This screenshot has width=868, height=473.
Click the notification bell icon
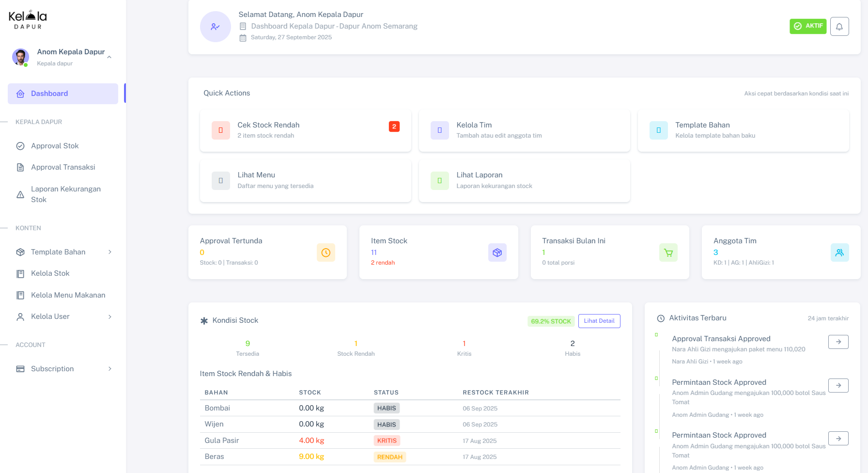[839, 26]
